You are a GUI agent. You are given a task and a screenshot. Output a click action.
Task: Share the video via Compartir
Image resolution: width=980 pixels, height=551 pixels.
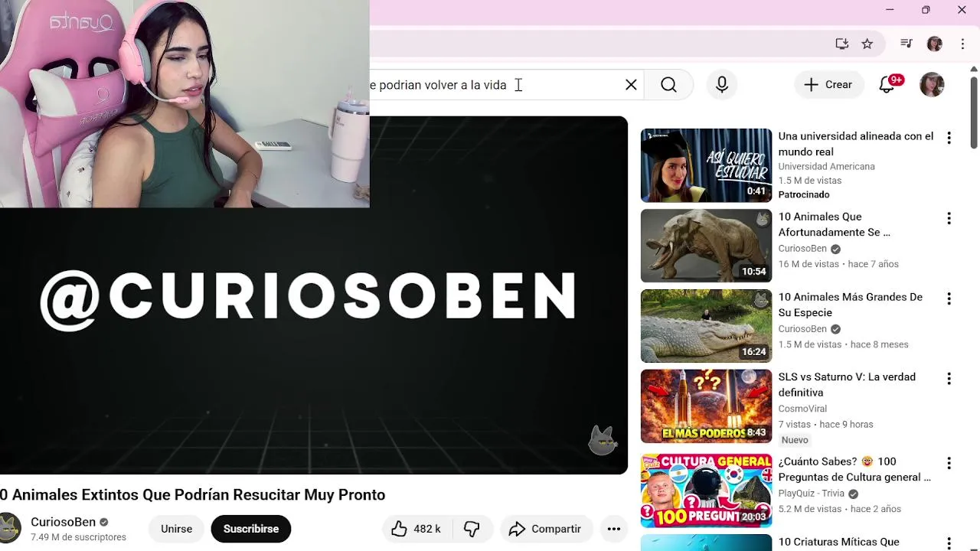pyautogui.click(x=546, y=529)
